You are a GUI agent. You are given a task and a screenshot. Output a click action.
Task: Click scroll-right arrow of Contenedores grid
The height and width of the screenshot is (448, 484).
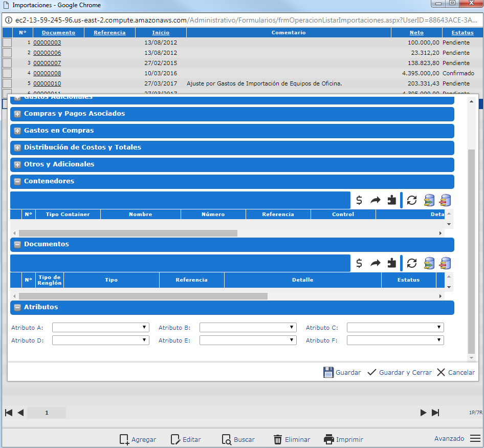[441, 233]
